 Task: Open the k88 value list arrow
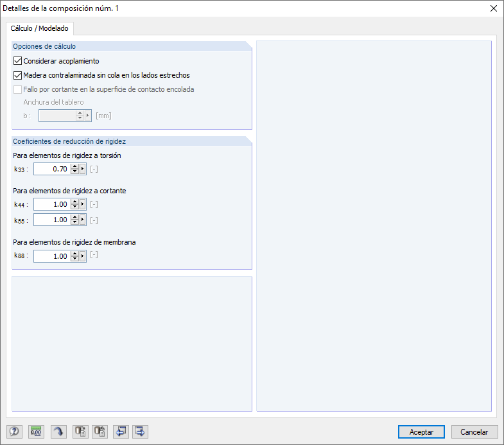point(83,256)
